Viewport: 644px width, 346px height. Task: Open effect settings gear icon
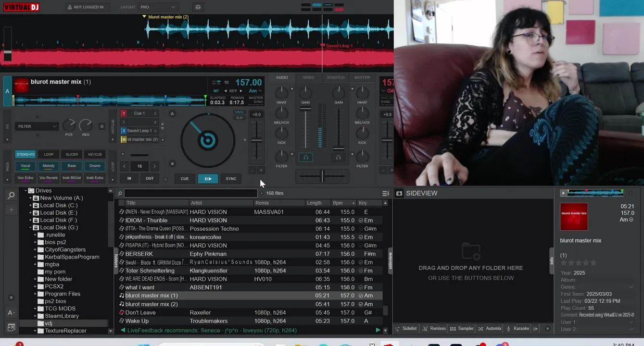(x=101, y=126)
